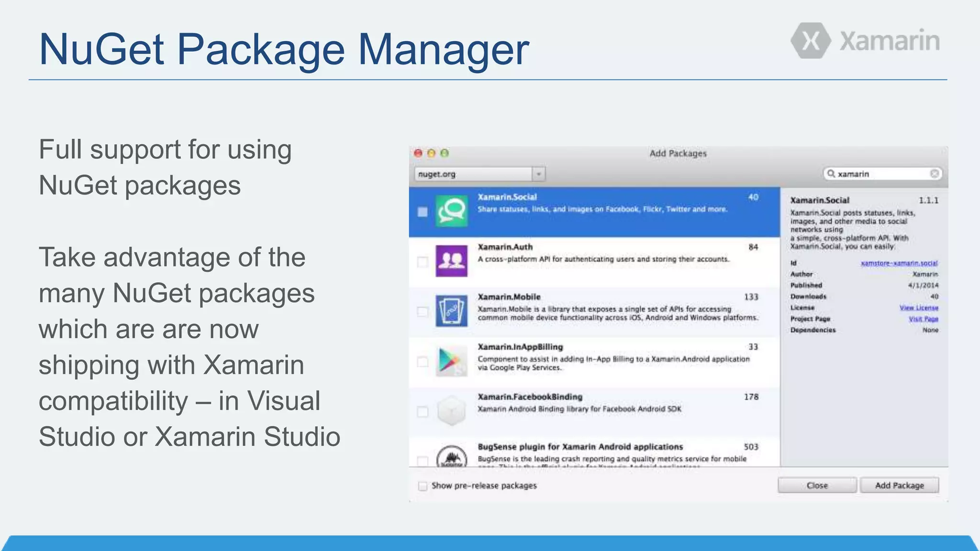Image resolution: width=980 pixels, height=551 pixels.
Task: Check the Xamarin.InAppBilling package checkbox
Action: (x=423, y=362)
